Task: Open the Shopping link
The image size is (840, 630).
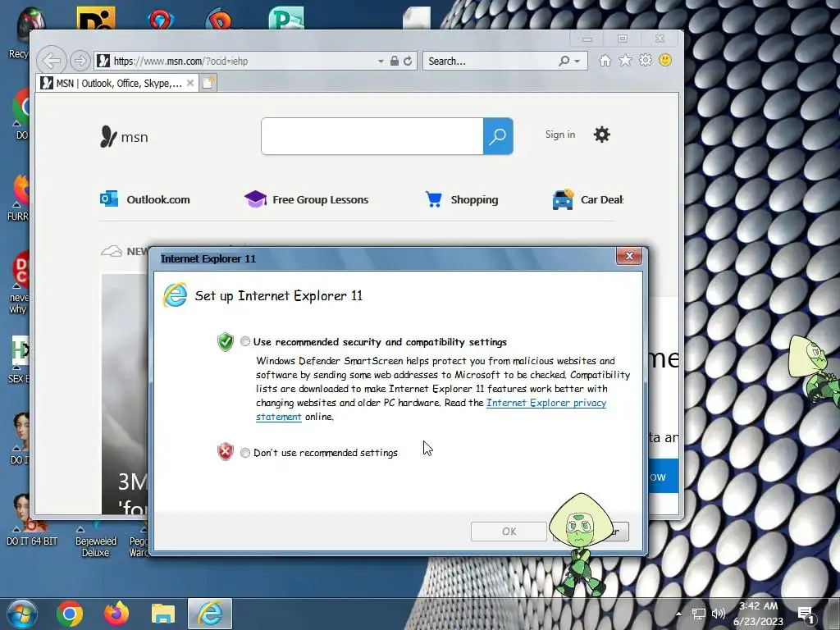Action: 462,199
